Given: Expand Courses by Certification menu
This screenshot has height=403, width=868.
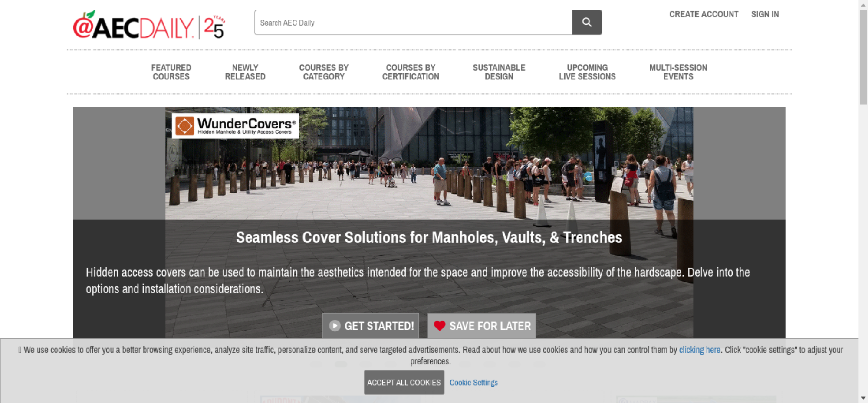Looking at the screenshot, I should click(x=411, y=72).
